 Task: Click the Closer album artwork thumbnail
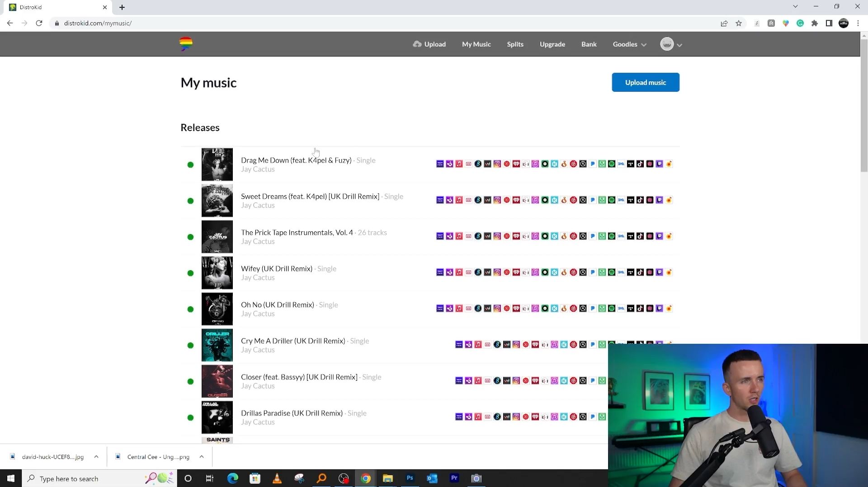217,381
